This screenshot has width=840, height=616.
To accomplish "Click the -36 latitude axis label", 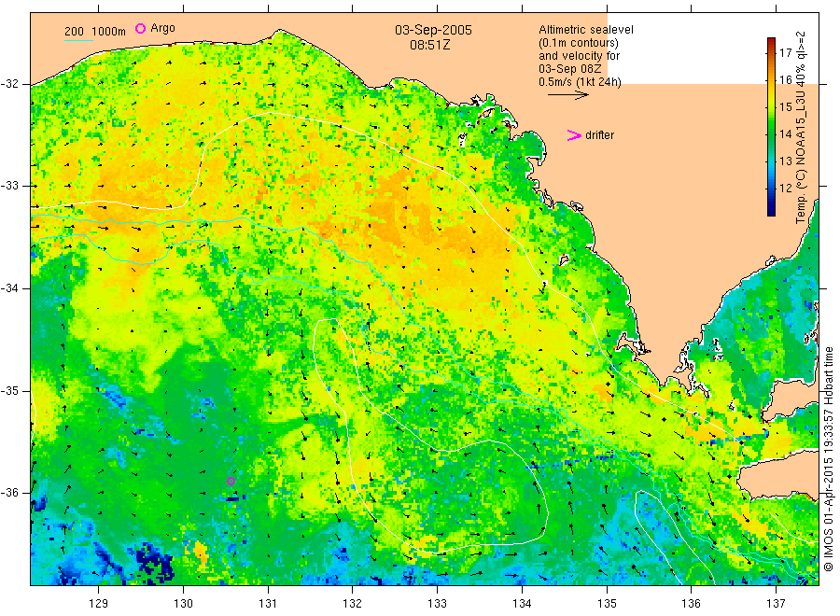I will click(x=10, y=492).
